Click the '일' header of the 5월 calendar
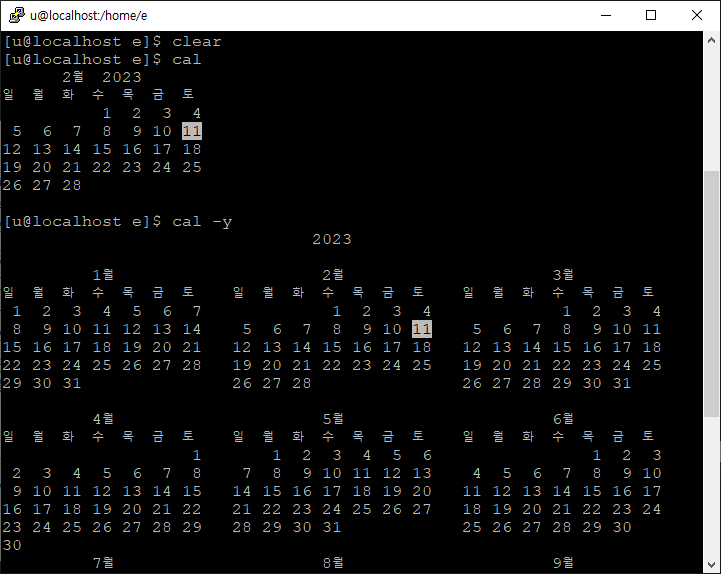The image size is (721, 574). (238, 436)
